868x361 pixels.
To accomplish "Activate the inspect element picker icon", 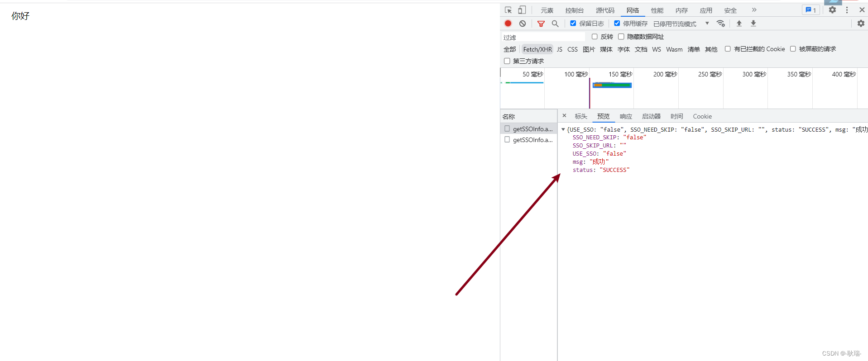I will point(508,10).
